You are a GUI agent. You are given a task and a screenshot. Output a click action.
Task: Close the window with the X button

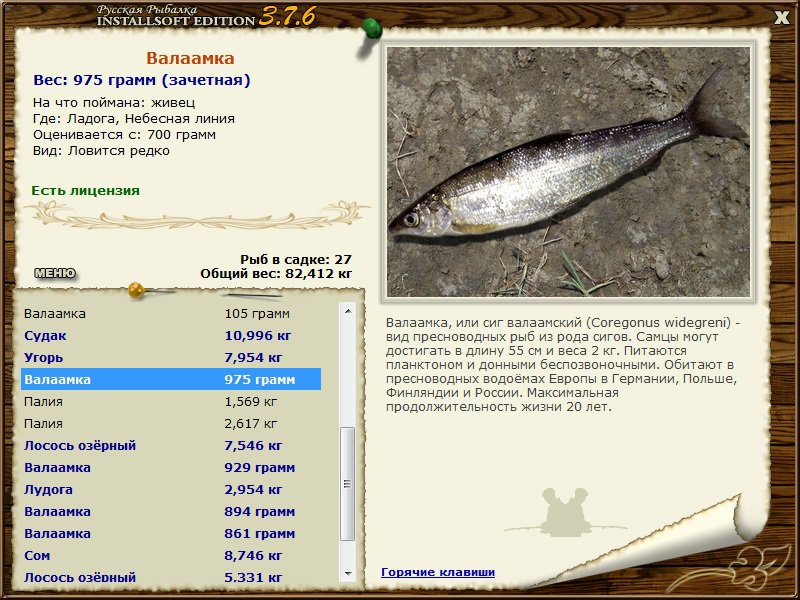pyautogui.click(x=781, y=18)
